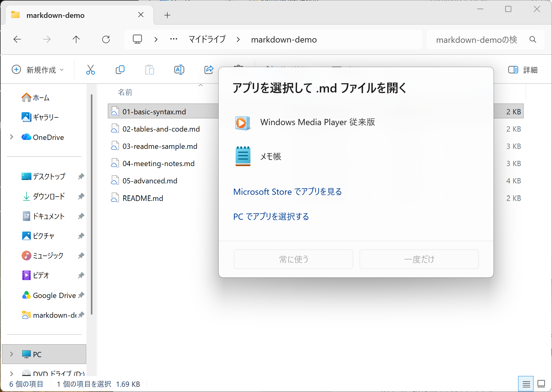Unpin ミュージック using its pin icon
Screen dimensions: 552x392
click(x=81, y=256)
